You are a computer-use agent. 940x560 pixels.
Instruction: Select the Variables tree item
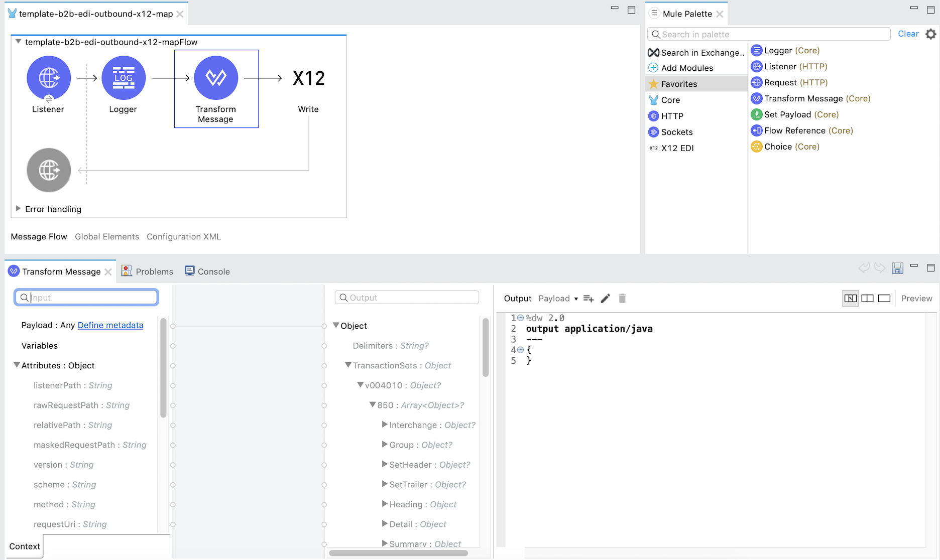click(40, 345)
